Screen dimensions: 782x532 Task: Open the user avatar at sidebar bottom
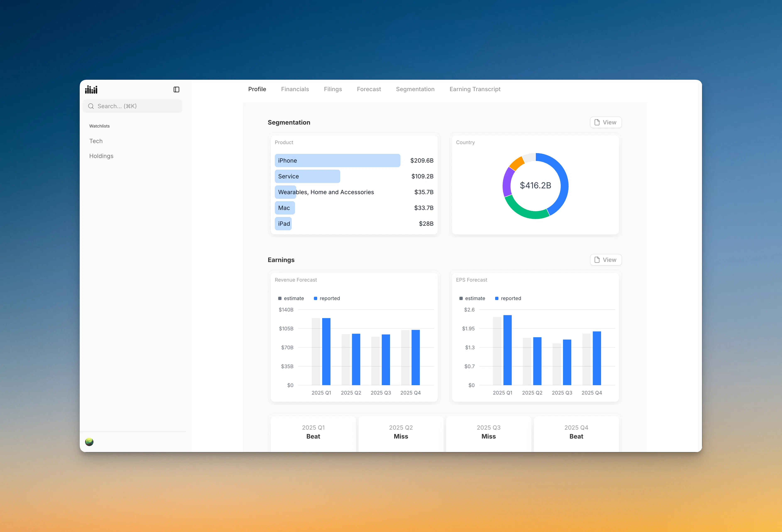(x=89, y=442)
